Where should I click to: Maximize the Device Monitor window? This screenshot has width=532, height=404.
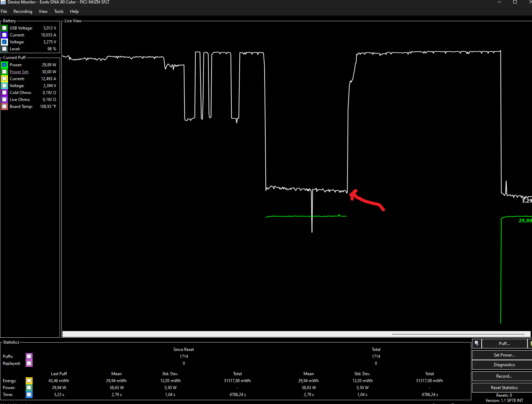[x=515, y=2]
